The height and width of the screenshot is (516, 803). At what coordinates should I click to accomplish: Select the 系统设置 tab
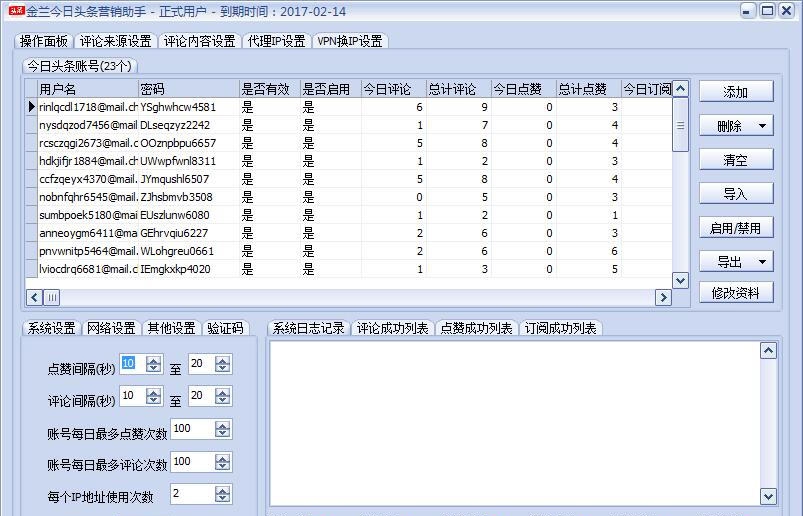pyautogui.click(x=51, y=328)
